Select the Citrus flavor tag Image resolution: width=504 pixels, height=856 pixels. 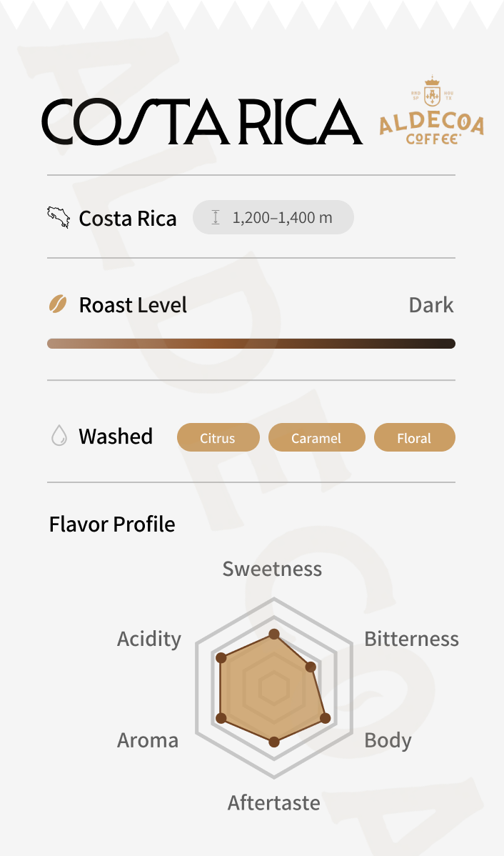218,438
